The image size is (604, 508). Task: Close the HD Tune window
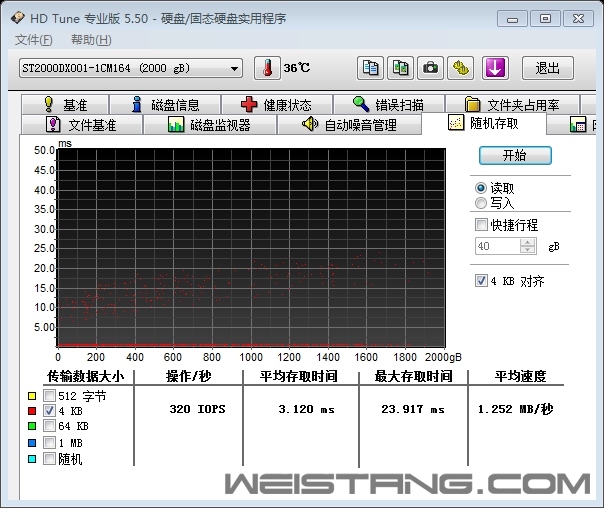pos(578,18)
